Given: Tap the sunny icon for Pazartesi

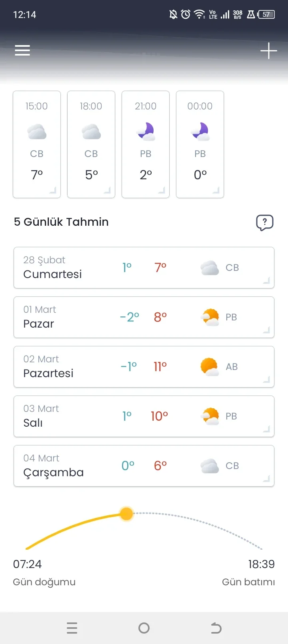Looking at the screenshot, I should (x=209, y=367).
